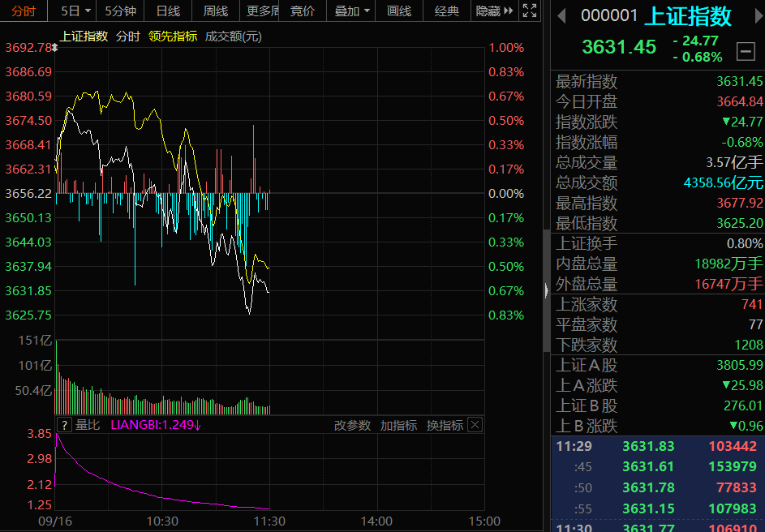Screen dimensions: 765x532
Task: Click the fullscreen icon on the toolbar
Action: [531, 11]
